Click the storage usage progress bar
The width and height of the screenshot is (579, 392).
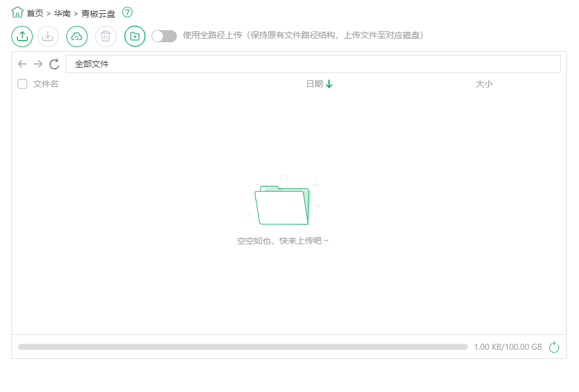(243, 347)
